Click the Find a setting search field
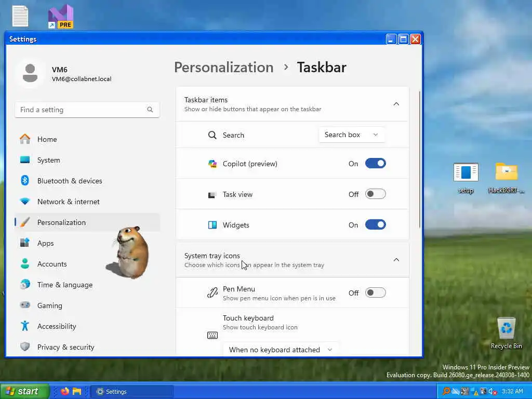The image size is (532, 399). click(87, 110)
